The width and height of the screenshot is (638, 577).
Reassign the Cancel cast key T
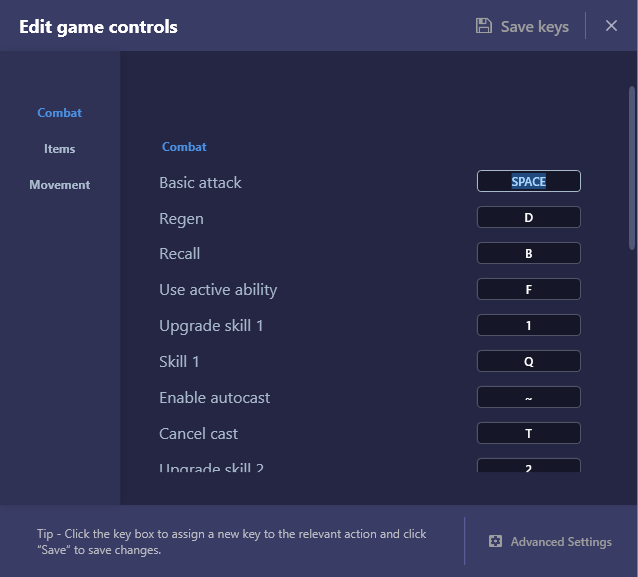[x=529, y=434]
